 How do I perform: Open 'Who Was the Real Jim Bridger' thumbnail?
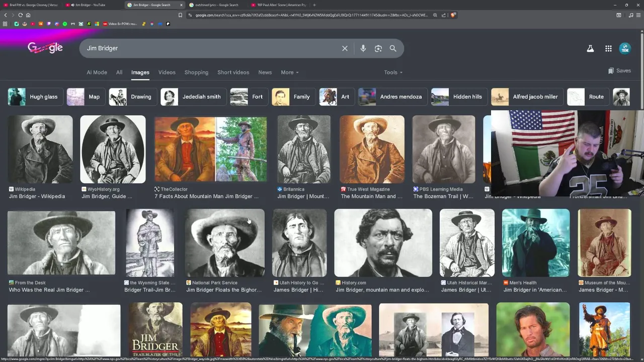(x=61, y=243)
